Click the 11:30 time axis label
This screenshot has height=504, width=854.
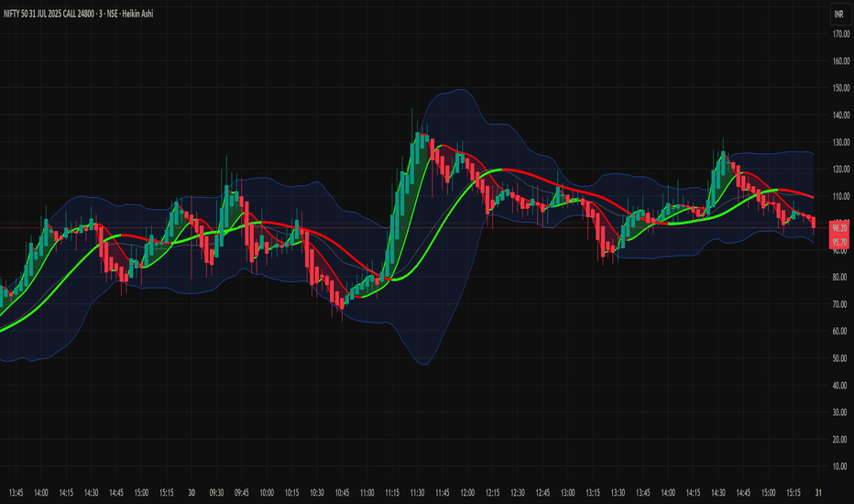[x=417, y=493]
